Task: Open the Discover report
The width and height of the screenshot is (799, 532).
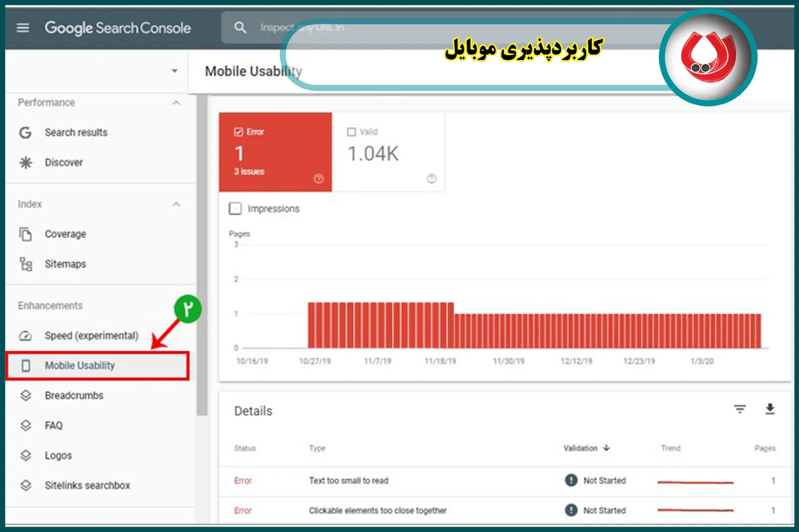Action: (x=63, y=163)
